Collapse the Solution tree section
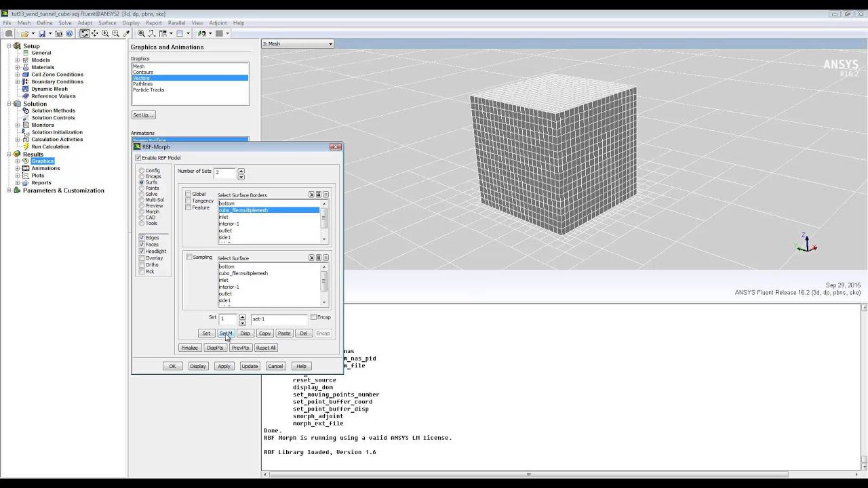The height and width of the screenshot is (488, 868). coord(9,104)
